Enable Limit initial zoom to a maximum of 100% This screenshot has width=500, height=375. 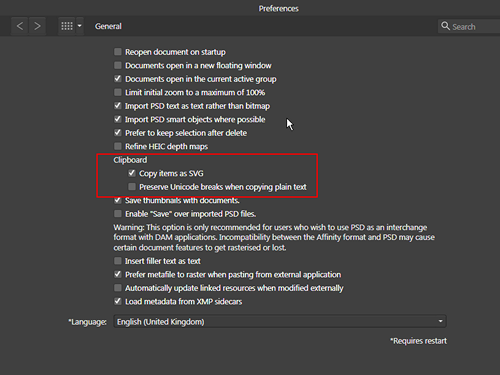118,92
